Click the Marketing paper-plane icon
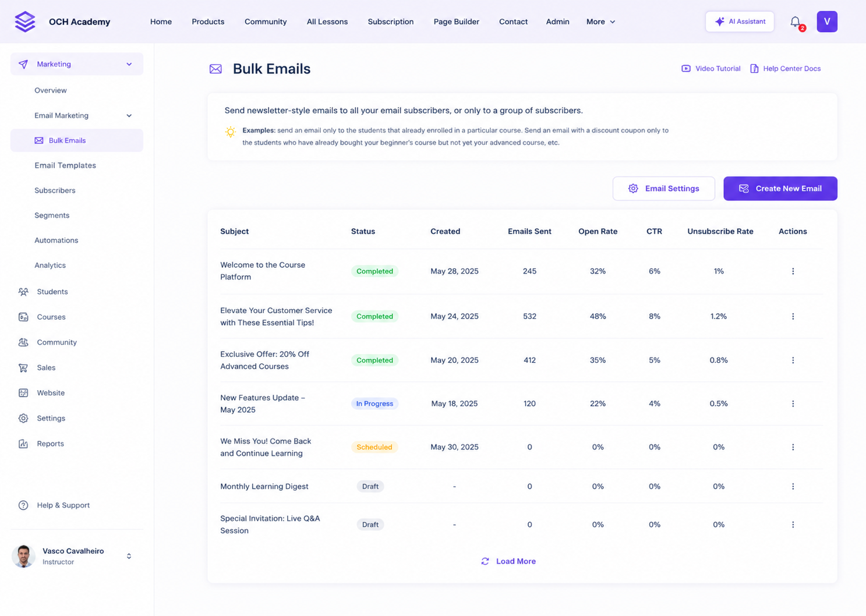The width and height of the screenshot is (866, 616). click(23, 64)
